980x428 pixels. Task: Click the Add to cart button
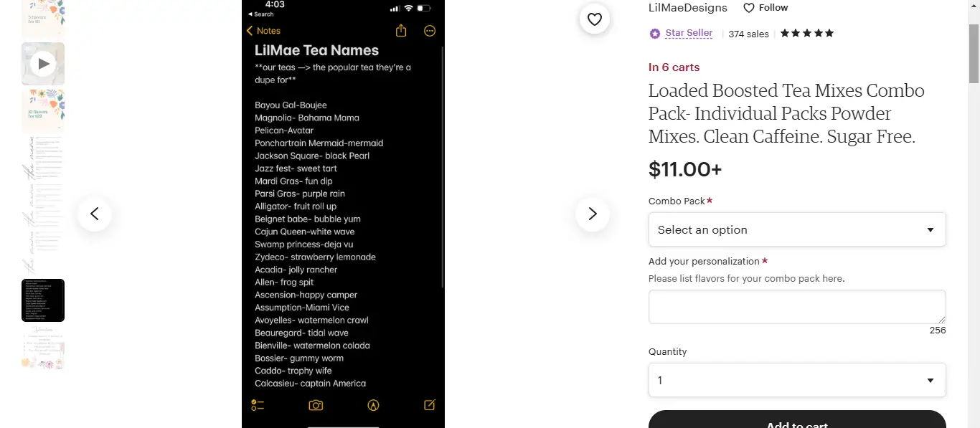pos(796,424)
